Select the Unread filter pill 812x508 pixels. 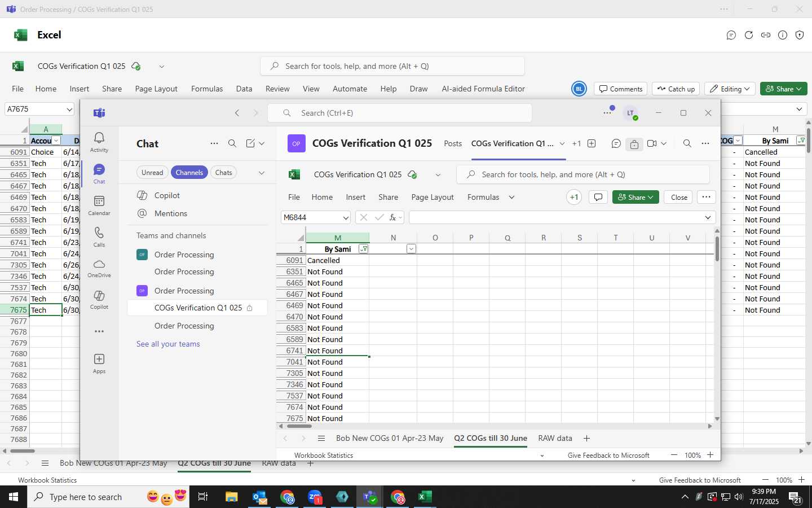[152, 173]
